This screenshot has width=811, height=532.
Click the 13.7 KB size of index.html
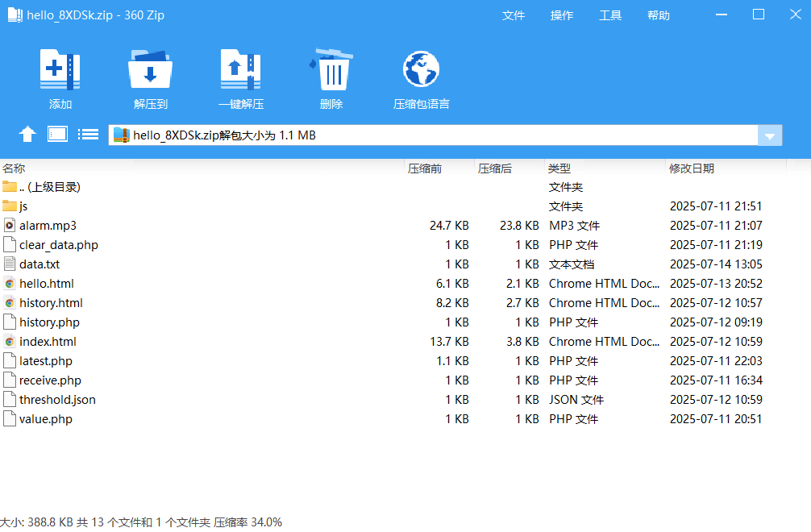coord(449,342)
